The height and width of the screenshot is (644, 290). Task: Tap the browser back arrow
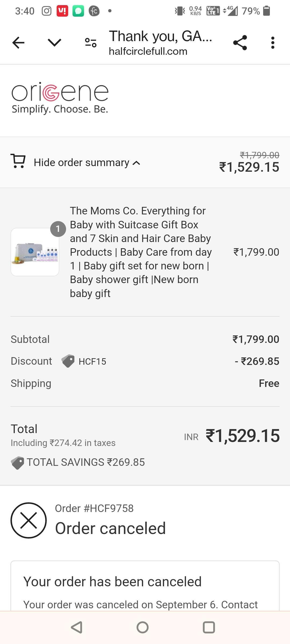pos(18,43)
